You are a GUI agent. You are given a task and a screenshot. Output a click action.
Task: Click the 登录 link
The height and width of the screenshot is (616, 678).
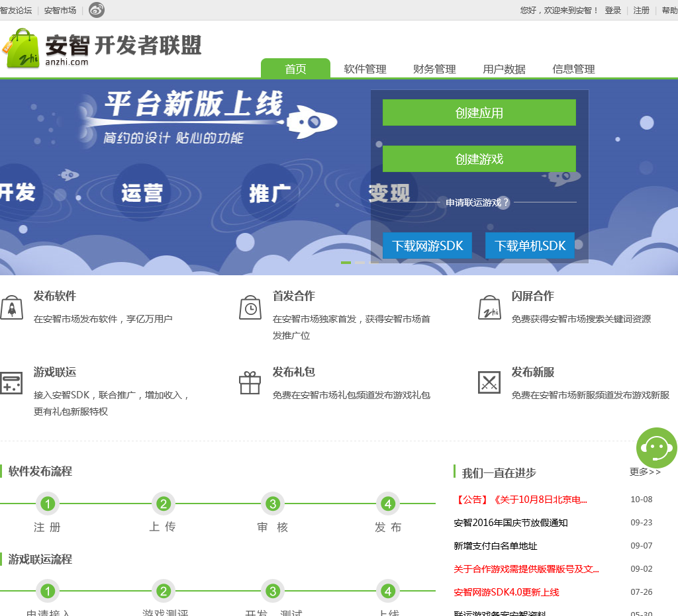(x=612, y=11)
